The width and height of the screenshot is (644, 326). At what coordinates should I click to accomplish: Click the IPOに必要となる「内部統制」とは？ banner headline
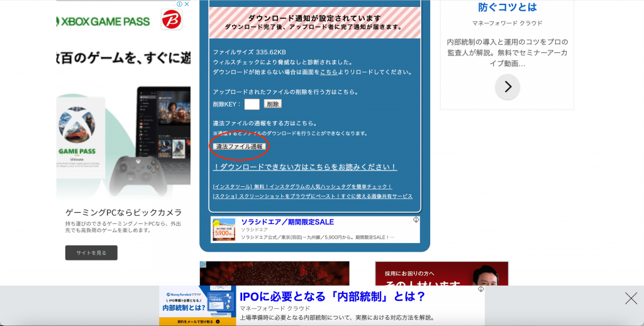[332, 297]
